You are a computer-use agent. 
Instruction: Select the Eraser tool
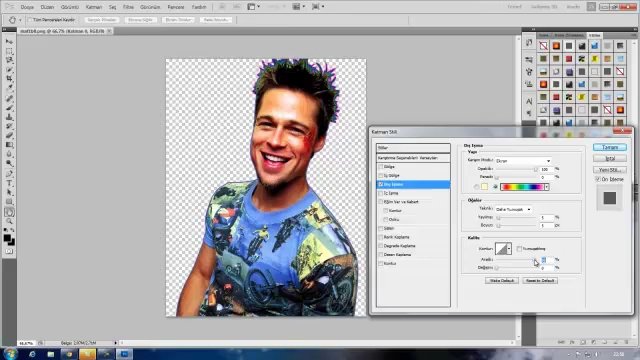(9, 136)
